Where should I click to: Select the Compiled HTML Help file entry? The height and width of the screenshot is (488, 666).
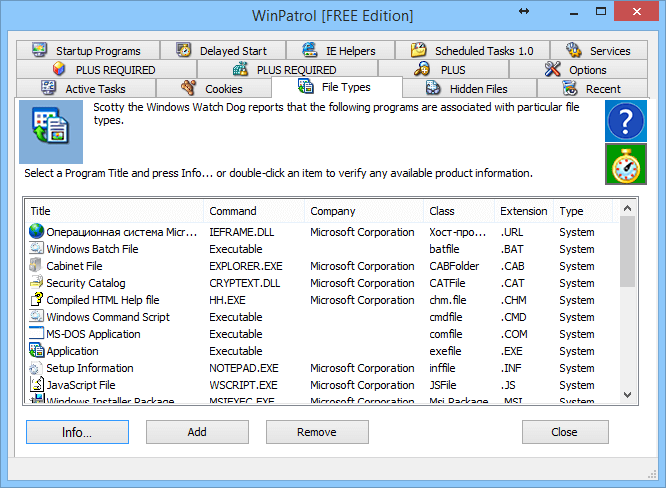pos(322,300)
